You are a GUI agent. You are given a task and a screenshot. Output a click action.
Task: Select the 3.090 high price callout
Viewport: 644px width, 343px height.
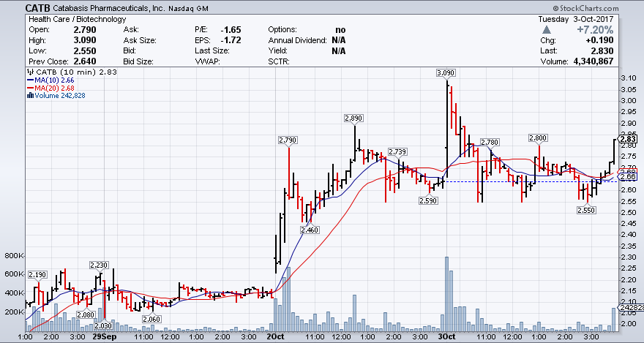tap(444, 73)
